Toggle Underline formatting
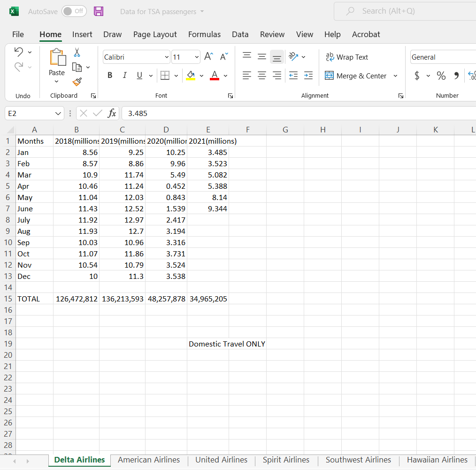The height and width of the screenshot is (470, 476). click(x=139, y=75)
